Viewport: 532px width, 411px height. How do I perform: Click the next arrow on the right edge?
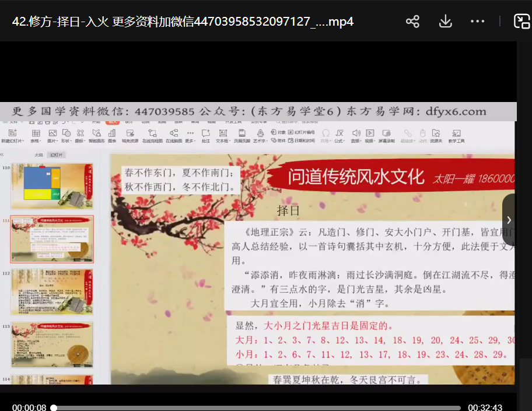pos(509,220)
